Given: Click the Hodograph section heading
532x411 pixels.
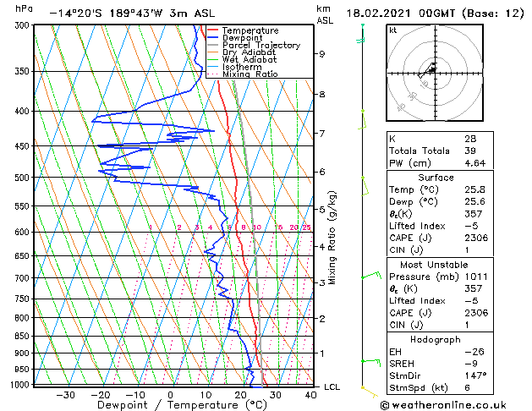Looking at the screenshot, I should (436, 339).
